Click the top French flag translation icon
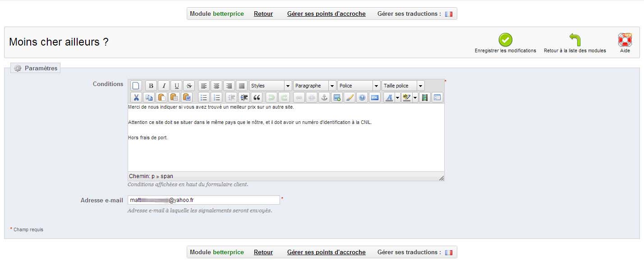Image resolution: width=644 pixels, height=261 pixels. (448, 14)
